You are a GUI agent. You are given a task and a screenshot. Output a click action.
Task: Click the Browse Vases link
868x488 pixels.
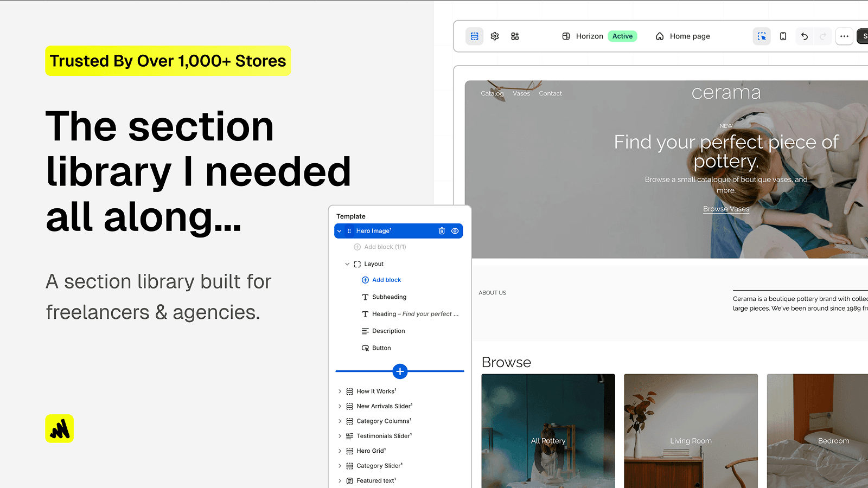click(x=726, y=209)
